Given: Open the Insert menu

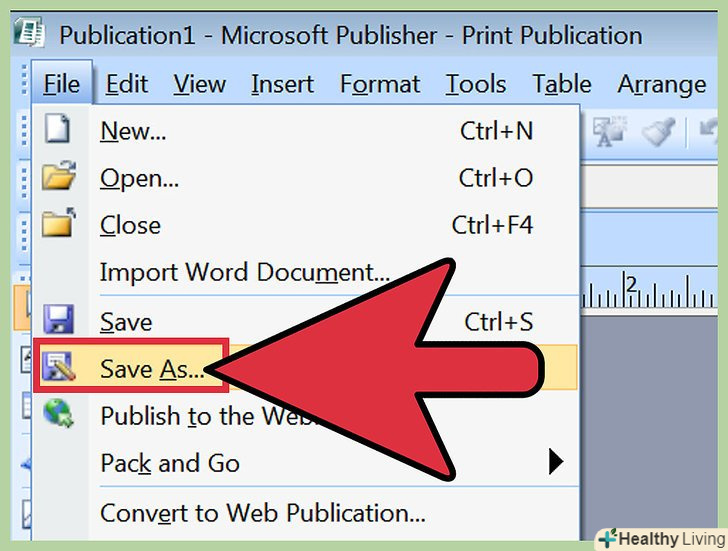Looking at the screenshot, I should pos(282,84).
